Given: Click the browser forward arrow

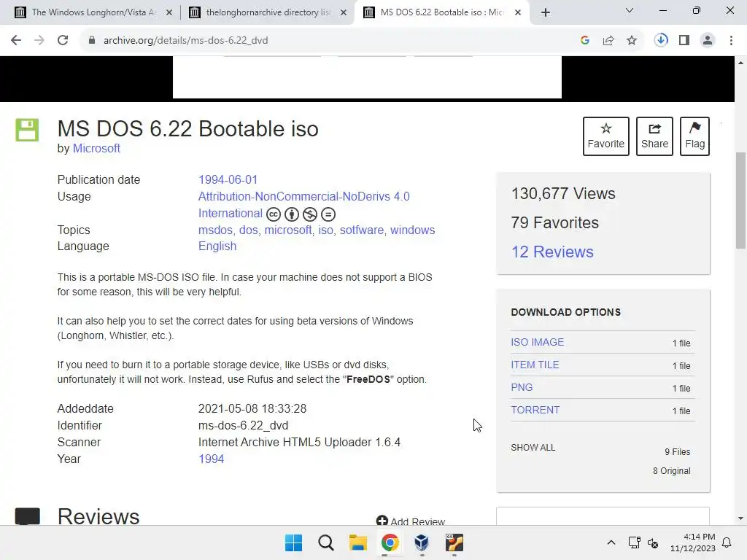Looking at the screenshot, I should [39, 41].
